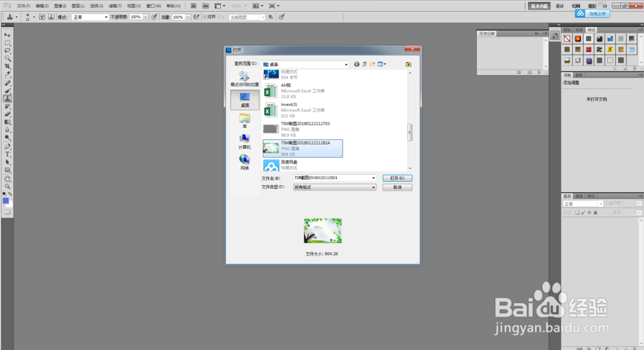Screen dimensions: 644x350
Task: Show more workspaces via double arrow
Action: pyautogui.click(x=605, y=6)
